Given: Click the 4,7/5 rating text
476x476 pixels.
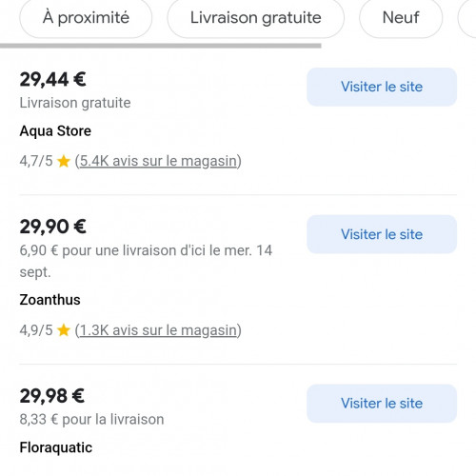Looking at the screenshot, I should (36, 161).
